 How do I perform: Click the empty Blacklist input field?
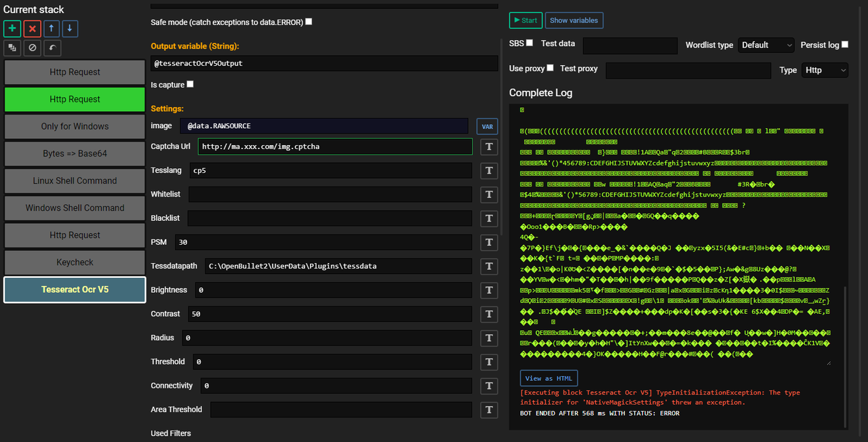330,218
